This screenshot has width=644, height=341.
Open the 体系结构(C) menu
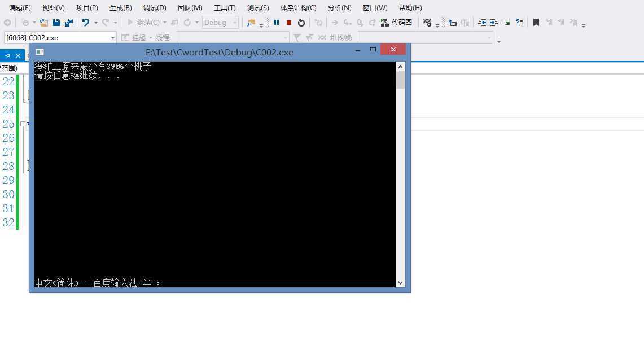pyautogui.click(x=298, y=7)
